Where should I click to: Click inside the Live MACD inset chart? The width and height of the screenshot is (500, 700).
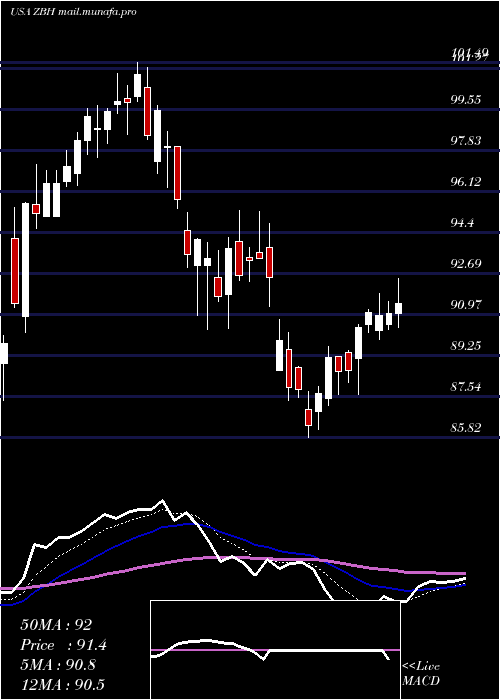[x=275, y=650]
